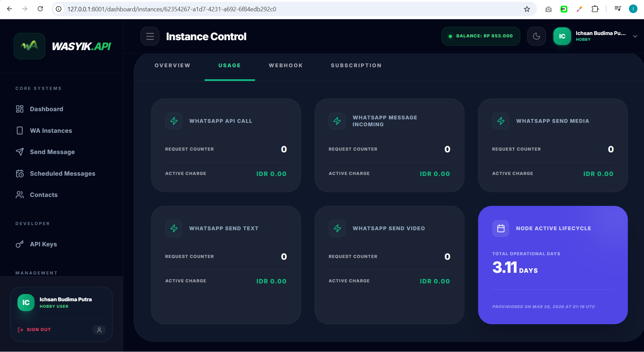The width and height of the screenshot is (644, 352).
Task: Open Dashboard from the sidebar
Action: pos(46,109)
